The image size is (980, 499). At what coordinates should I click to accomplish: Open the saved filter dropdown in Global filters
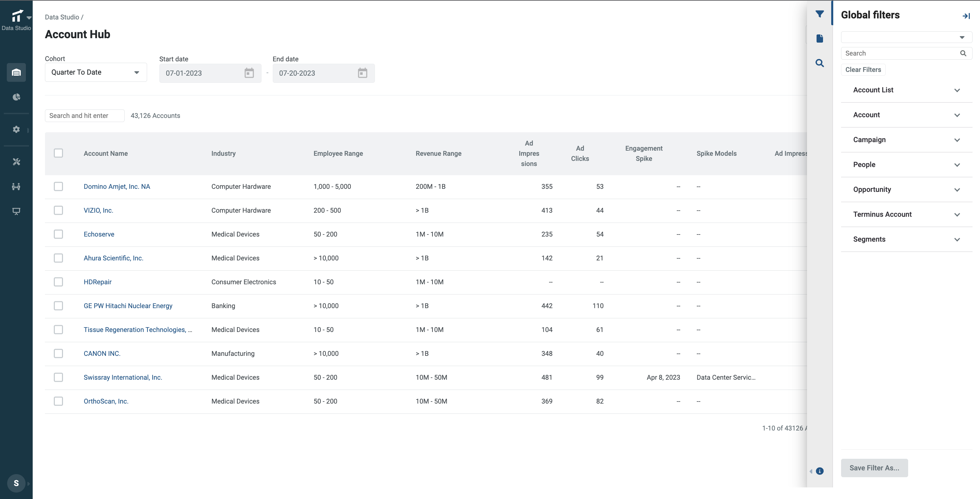[x=906, y=37]
